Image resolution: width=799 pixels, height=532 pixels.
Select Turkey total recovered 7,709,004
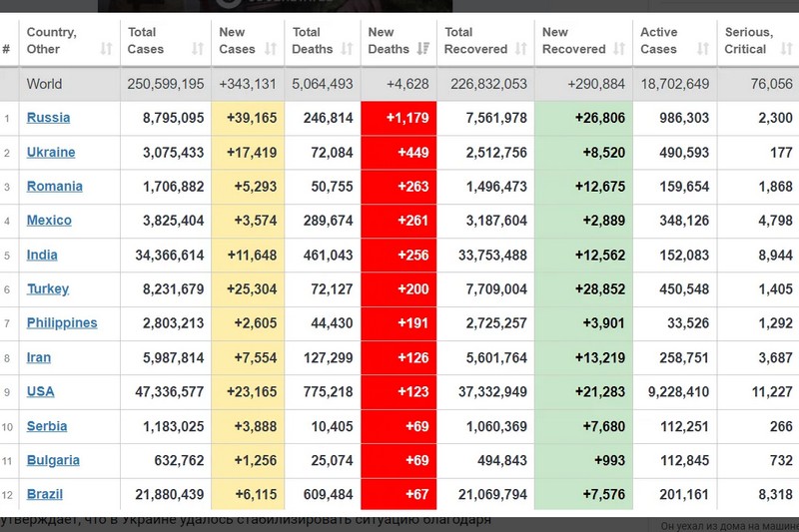(x=496, y=289)
